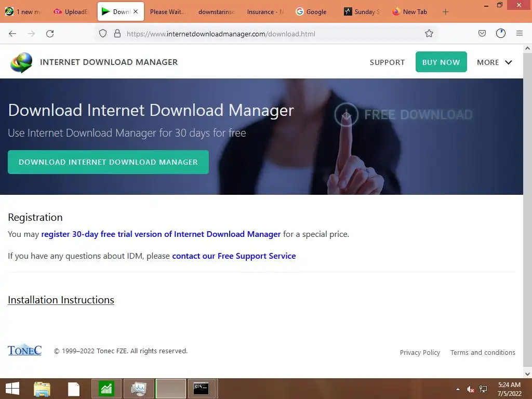The width and height of the screenshot is (532, 399).
Task: Click the Tonec FZE copyright text
Action: [121, 351]
